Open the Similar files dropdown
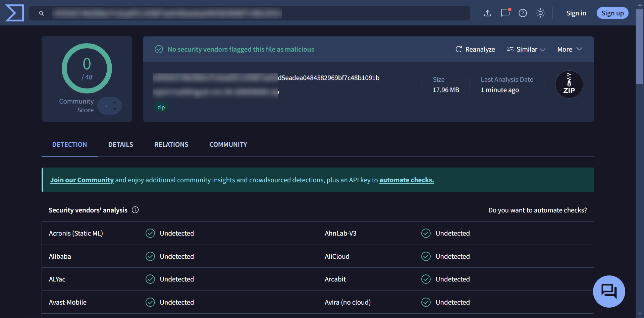This screenshot has height=318, width=644. tap(526, 49)
